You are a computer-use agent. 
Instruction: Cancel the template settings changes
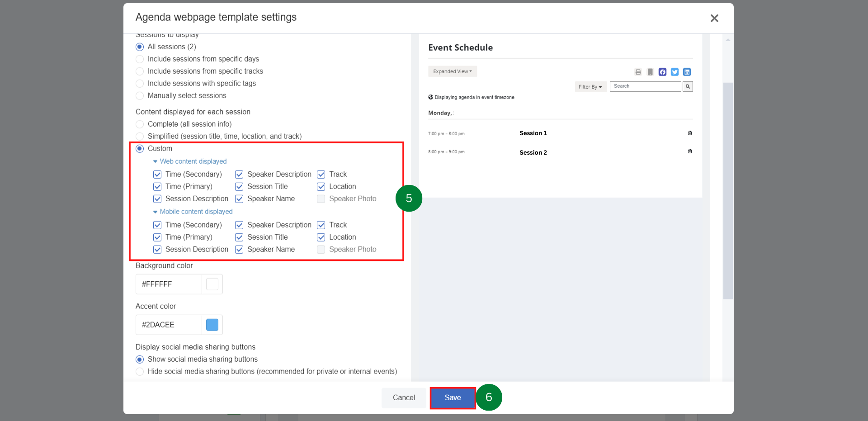[404, 397]
